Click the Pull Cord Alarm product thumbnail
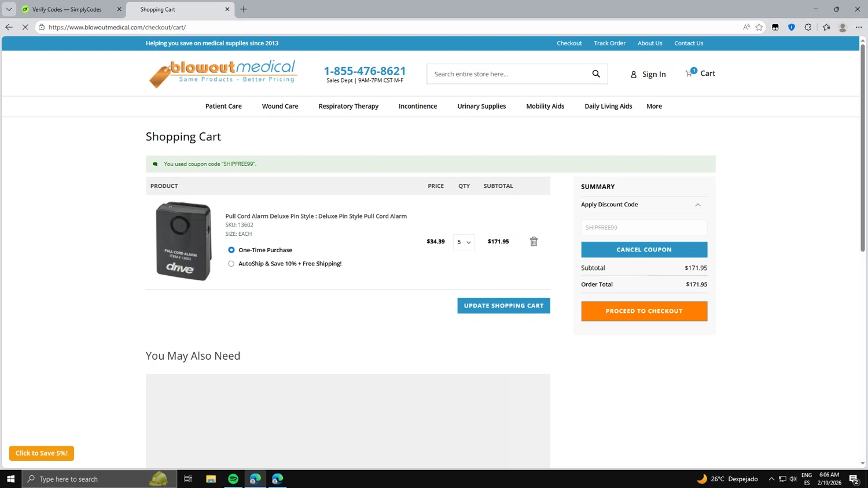Image resolution: width=868 pixels, height=488 pixels. pos(183,241)
